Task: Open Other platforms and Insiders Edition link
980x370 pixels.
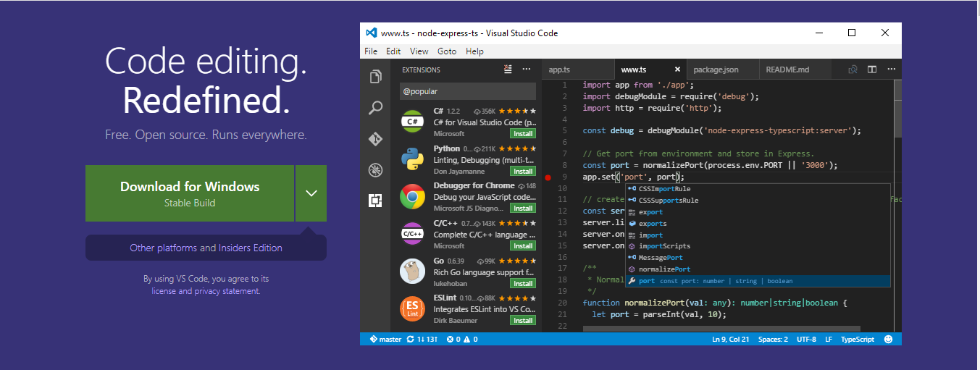Action: tap(206, 248)
